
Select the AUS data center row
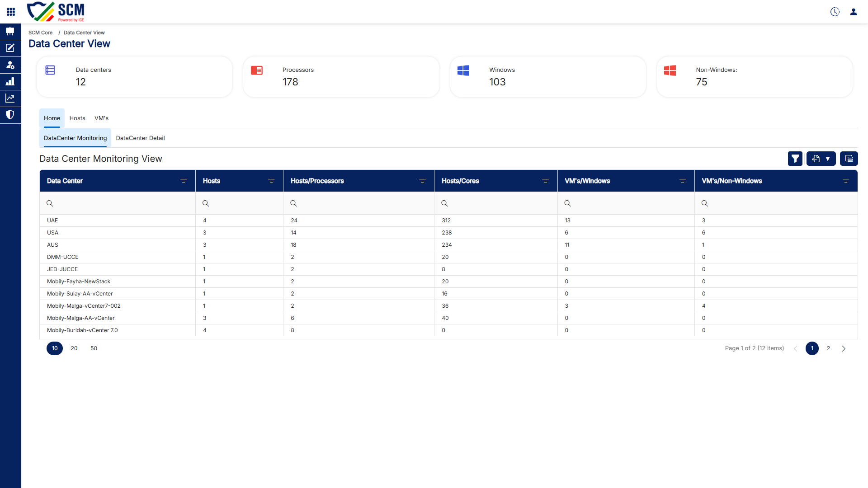[448, 245]
